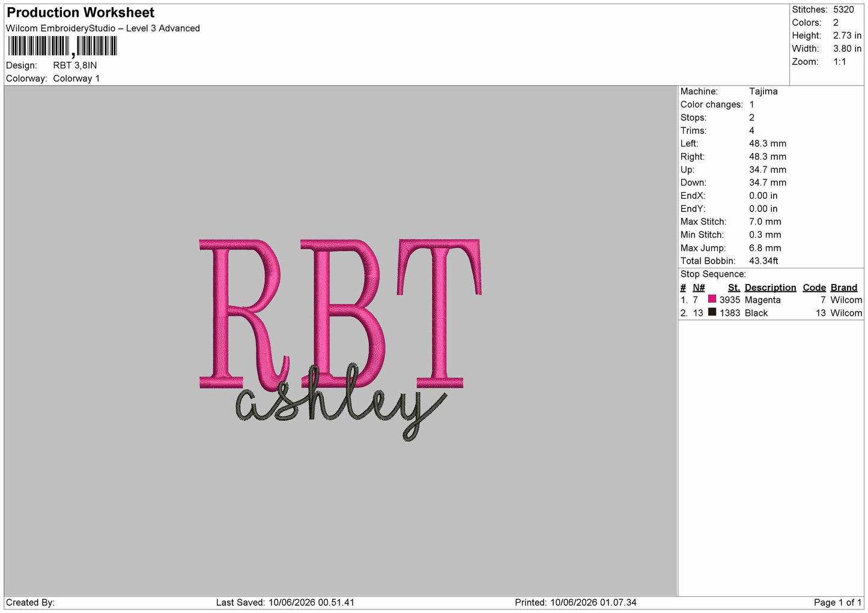Click the Magenta color swatch in stop sequence
Image resolution: width=868 pixels, height=613 pixels.
[x=712, y=299]
